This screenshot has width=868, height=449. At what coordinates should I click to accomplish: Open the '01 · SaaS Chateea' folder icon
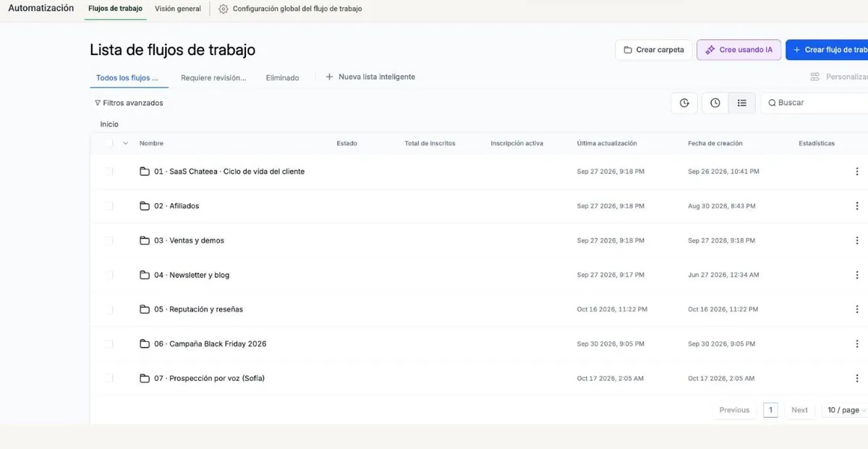pos(145,171)
